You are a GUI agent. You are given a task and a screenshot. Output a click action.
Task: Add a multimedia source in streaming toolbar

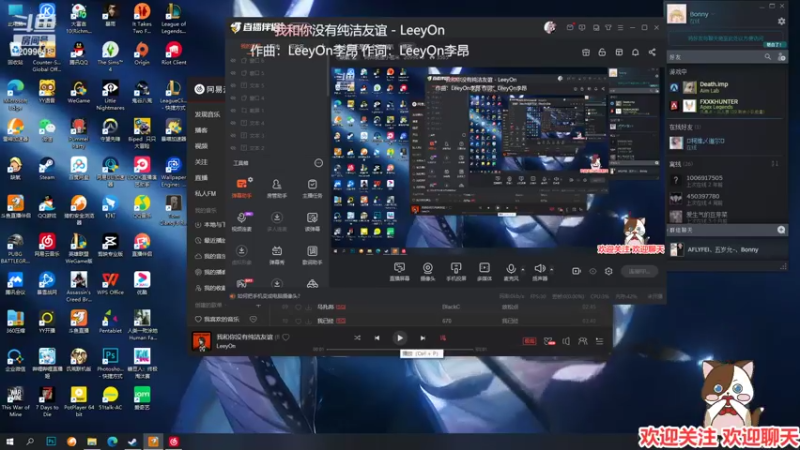click(x=484, y=271)
